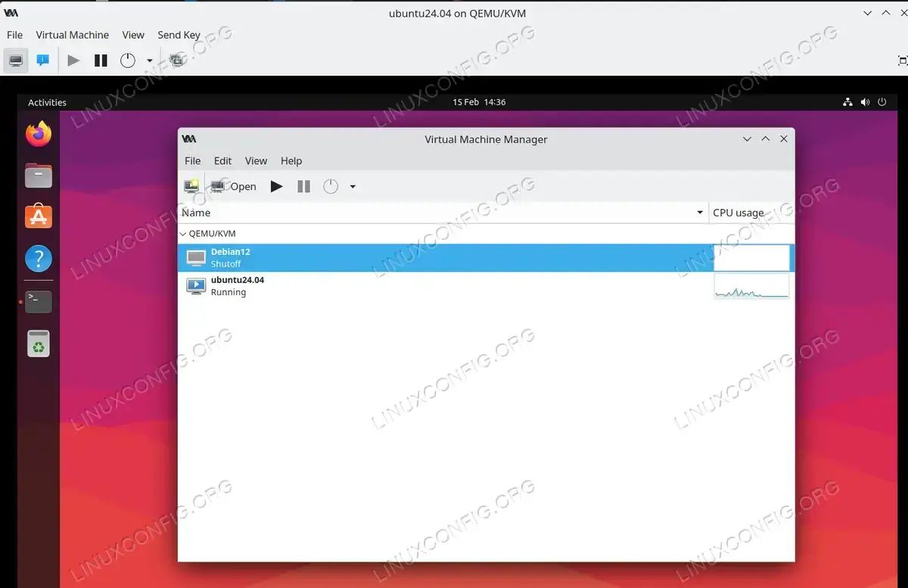Click ubuntu24.04 CPU usage graph

751,286
